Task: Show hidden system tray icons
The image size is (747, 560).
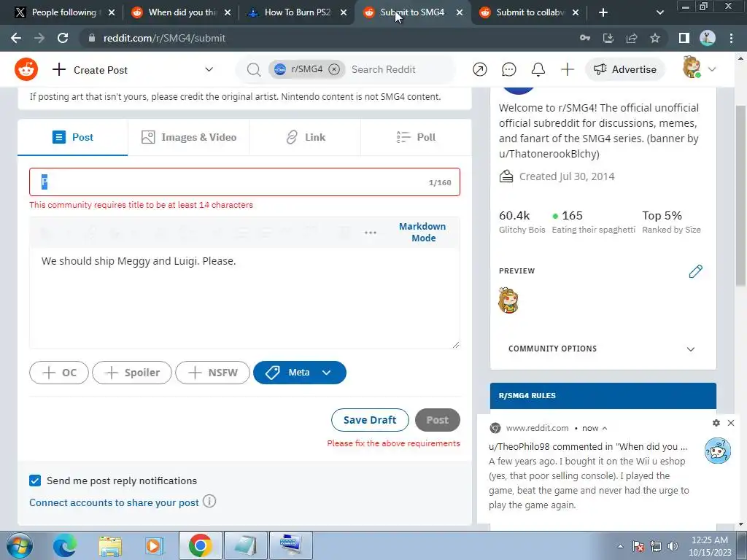Action: [x=620, y=546]
